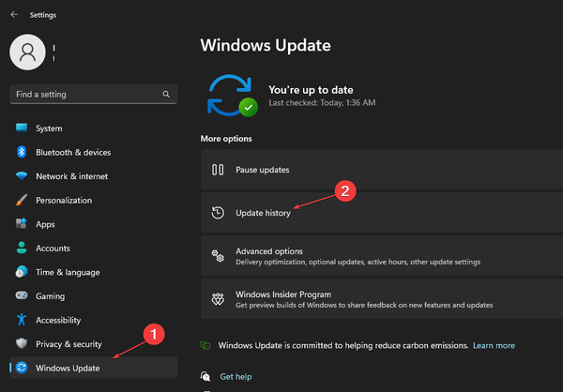Click the back arrow in Settings header
Viewport: 563px width, 392px height.
tap(14, 14)
